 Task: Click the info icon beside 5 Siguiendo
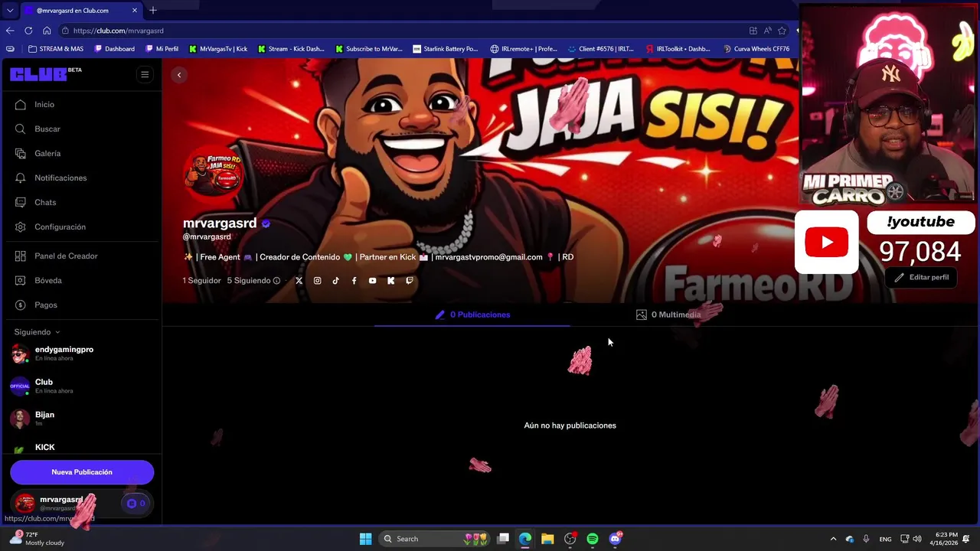click(276, 281)
